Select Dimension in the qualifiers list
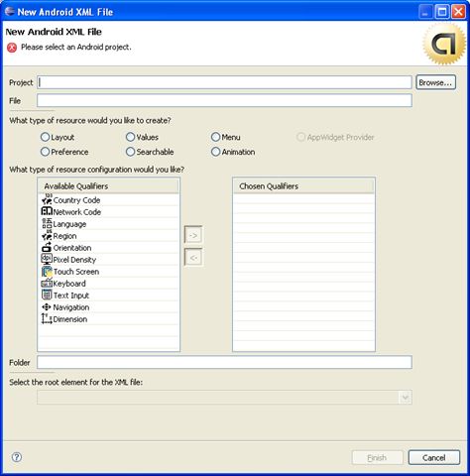The height and width of the screenshot is (476, 470). click(x=109, y=319)
